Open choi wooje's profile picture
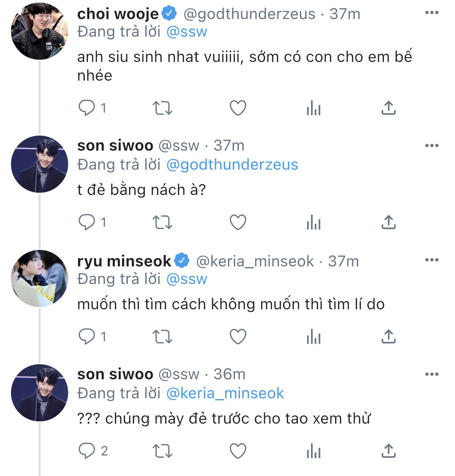The height and width of the screenshot is (476, 455). [x=40, y=31]
